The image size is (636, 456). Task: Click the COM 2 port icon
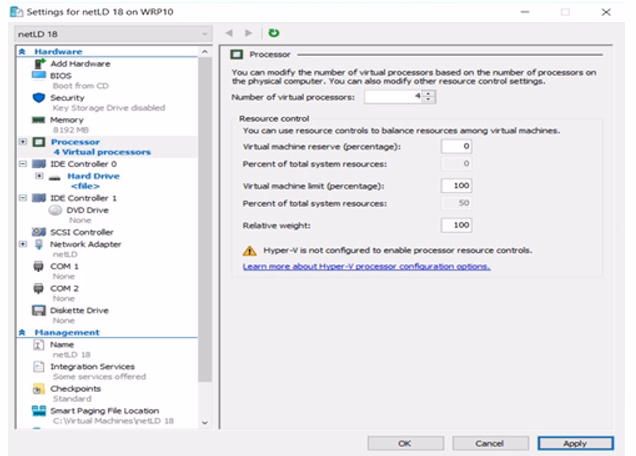pyautogui.click(x=39, y=288)
